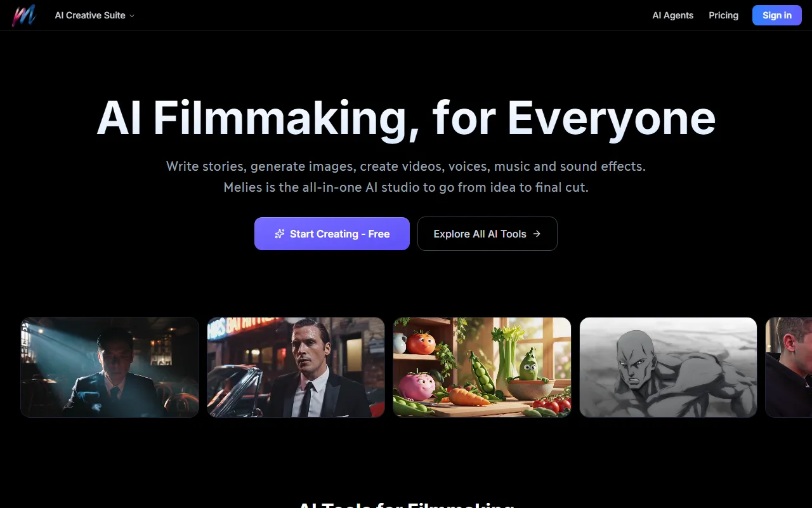This screenshot has width=812, height=508.
Task: Select the tuxedo man by car thumbnail
Action: (x=296, y=367)
